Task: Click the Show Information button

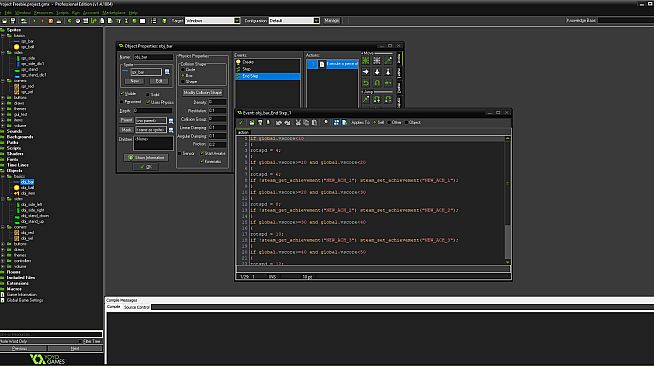Action: [146, 158]
